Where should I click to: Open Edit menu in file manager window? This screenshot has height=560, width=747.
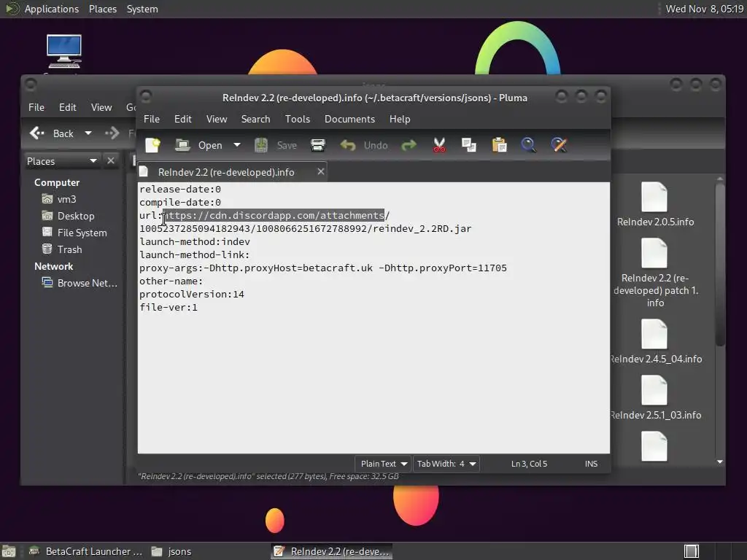[67, 107]
